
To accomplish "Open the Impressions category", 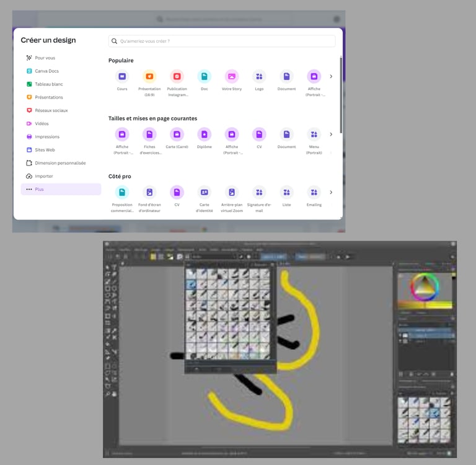I will tap(61, 136).
